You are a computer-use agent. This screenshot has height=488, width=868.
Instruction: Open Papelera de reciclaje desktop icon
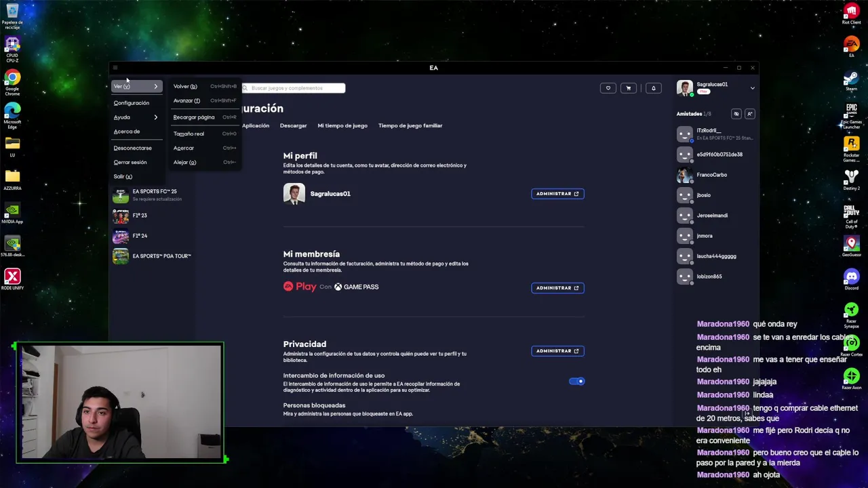point(12,17)
